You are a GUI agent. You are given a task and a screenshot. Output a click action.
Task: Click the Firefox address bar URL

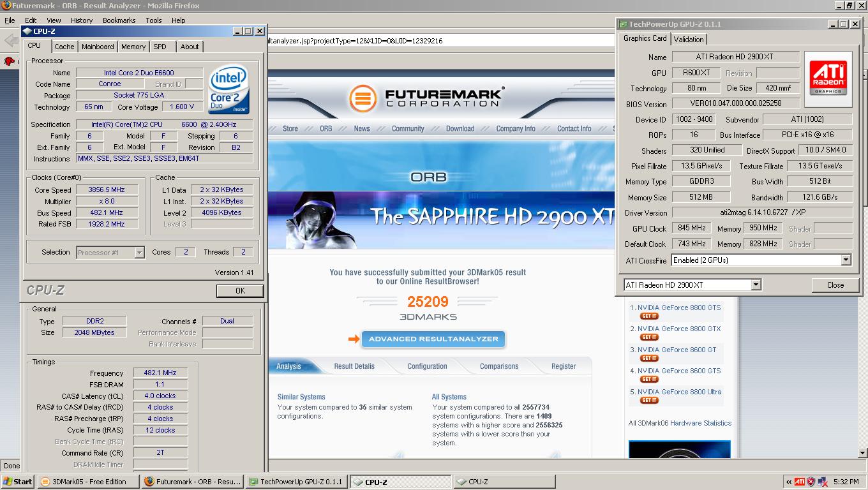tap(354, 41)
